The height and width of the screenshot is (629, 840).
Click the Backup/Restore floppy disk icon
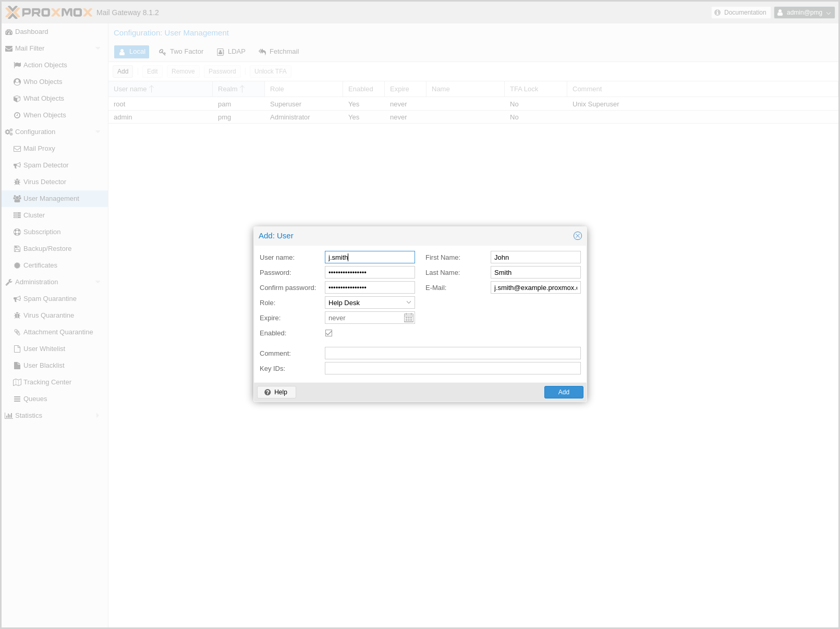[17, 249]
